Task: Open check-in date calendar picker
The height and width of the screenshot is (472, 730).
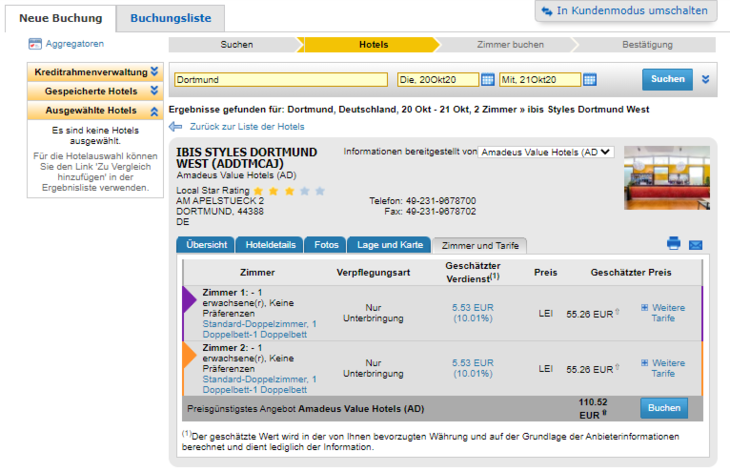Action: [487, 80]
